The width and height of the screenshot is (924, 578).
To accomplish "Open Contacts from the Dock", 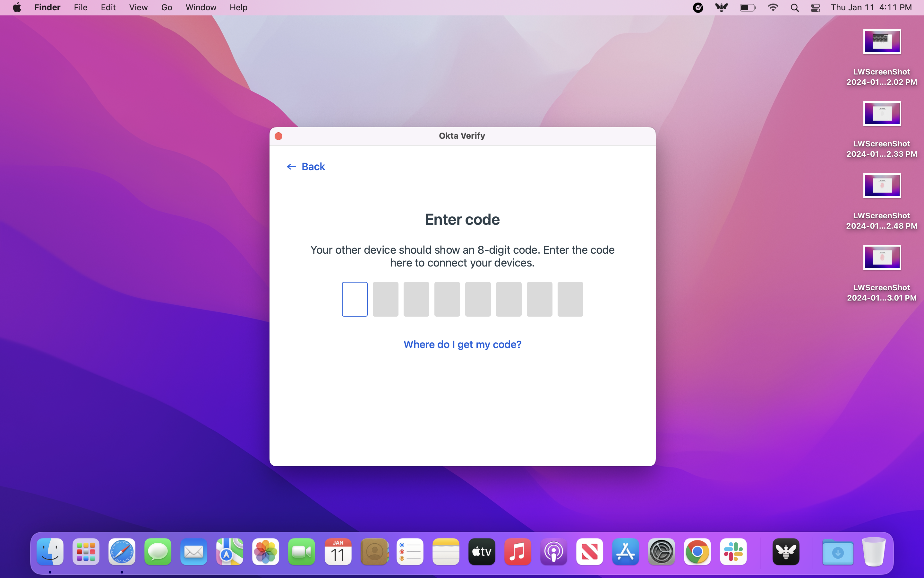I will tap(374, 552).
